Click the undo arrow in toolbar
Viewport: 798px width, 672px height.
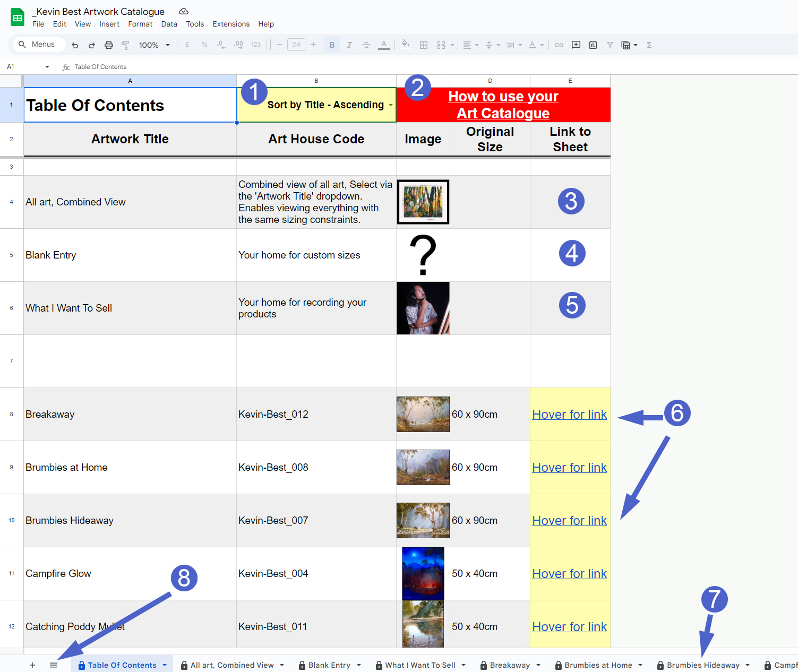75,45
